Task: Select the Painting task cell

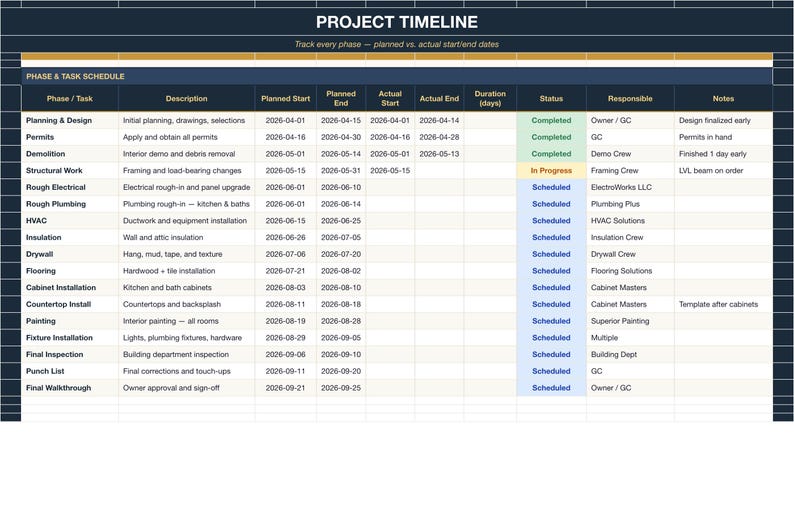Action: [x=70, y=321]
